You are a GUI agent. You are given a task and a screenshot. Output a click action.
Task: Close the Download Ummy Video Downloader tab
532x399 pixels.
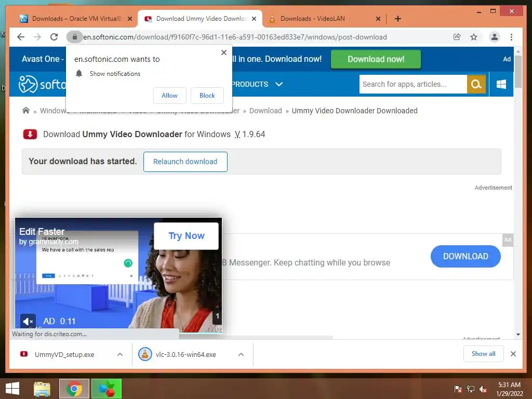coord(254,19)
